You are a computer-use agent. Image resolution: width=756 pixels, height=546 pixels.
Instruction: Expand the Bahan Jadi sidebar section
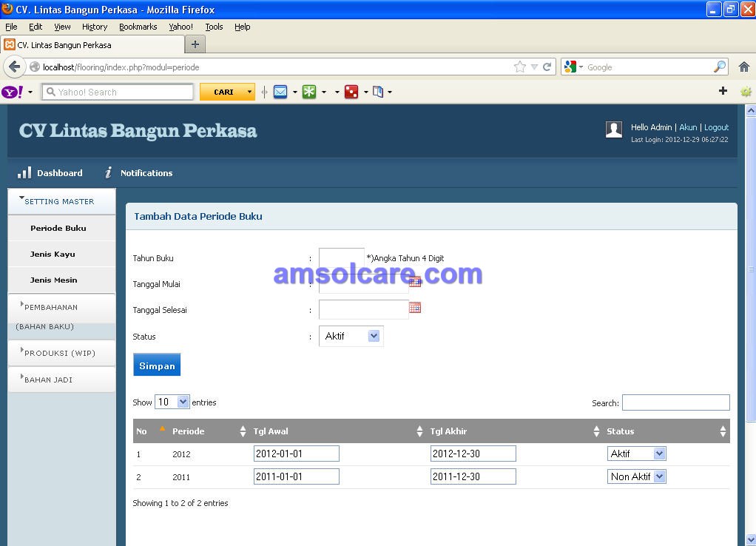(x=61, y=380)
